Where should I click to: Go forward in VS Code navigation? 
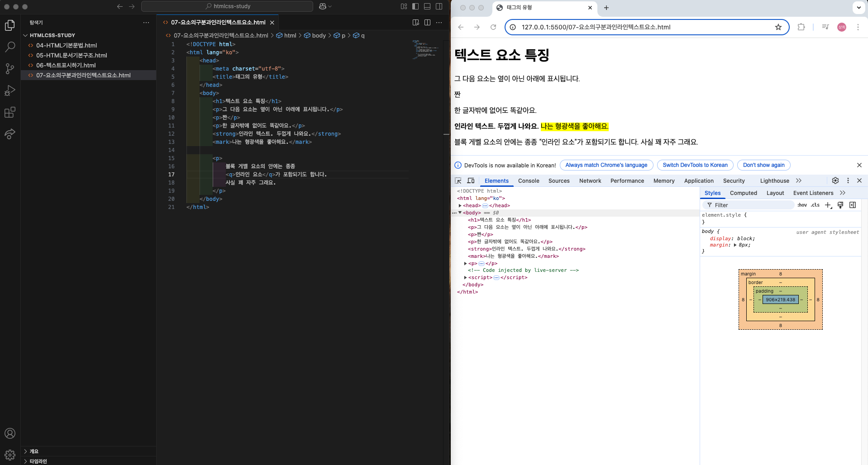click(x=132, y=6)
